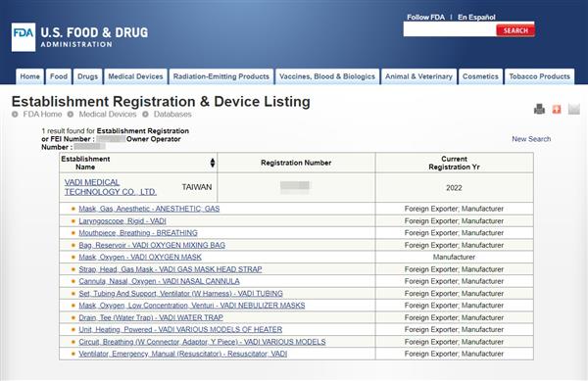
Task: Click Follow FDA link
Action: pos(425,18)
